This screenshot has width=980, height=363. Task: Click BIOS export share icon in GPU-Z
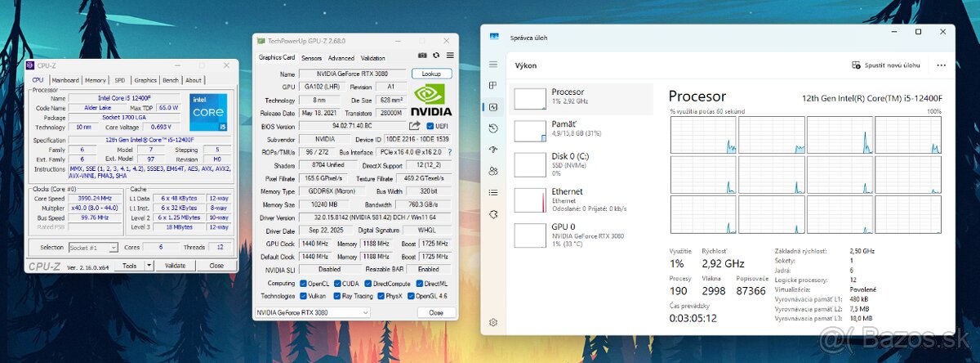[415, 126]
